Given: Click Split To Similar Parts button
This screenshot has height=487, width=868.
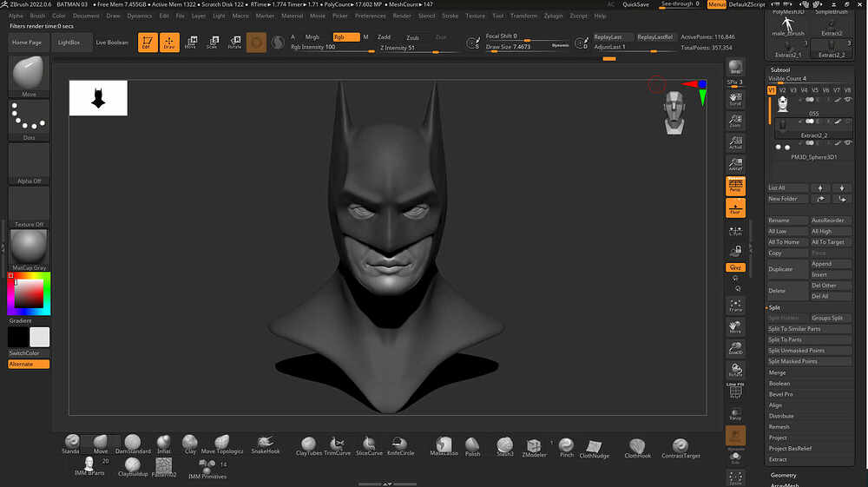Looking at the screenshot, I should coord(809,329).
